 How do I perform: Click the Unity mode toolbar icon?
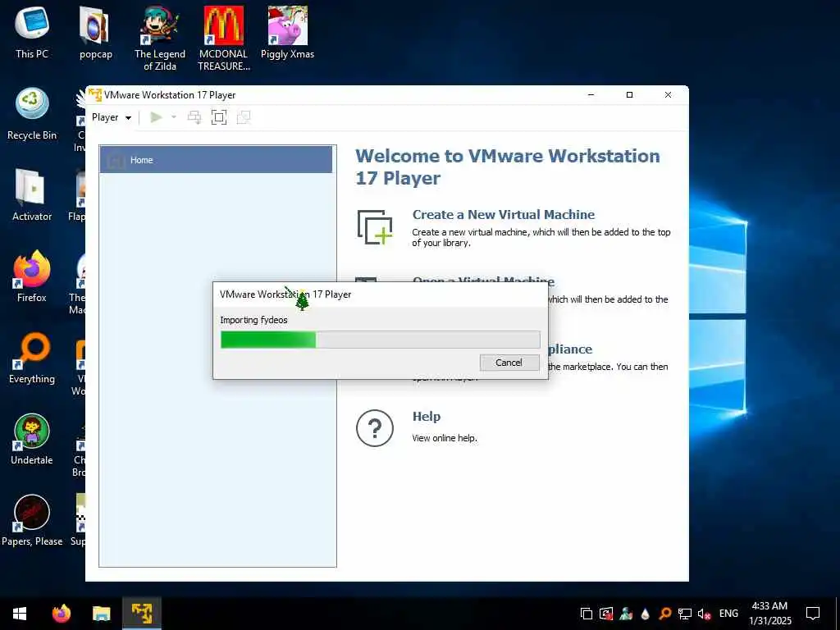pyautogui.click(x=244, y=117)
